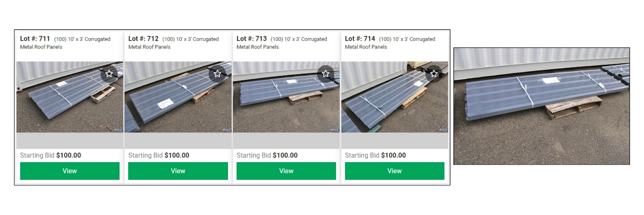Click Starting Bid $100.00 on Lot 711

(51, 155)
